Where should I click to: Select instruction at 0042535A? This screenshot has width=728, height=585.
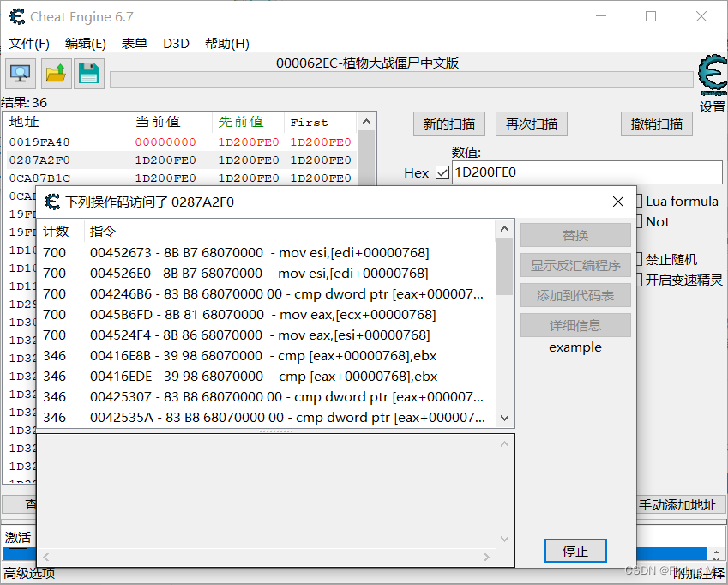pos(267,418)
